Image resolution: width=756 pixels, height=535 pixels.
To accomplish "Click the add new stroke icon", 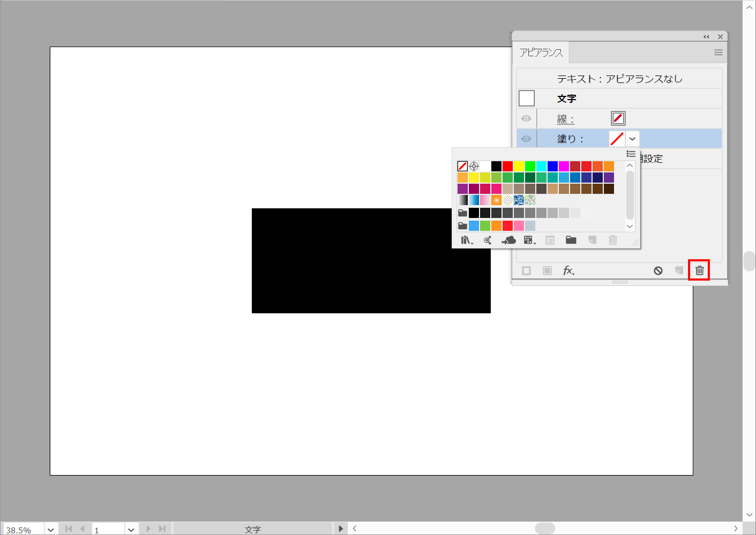I will click(x=526, y=270).
